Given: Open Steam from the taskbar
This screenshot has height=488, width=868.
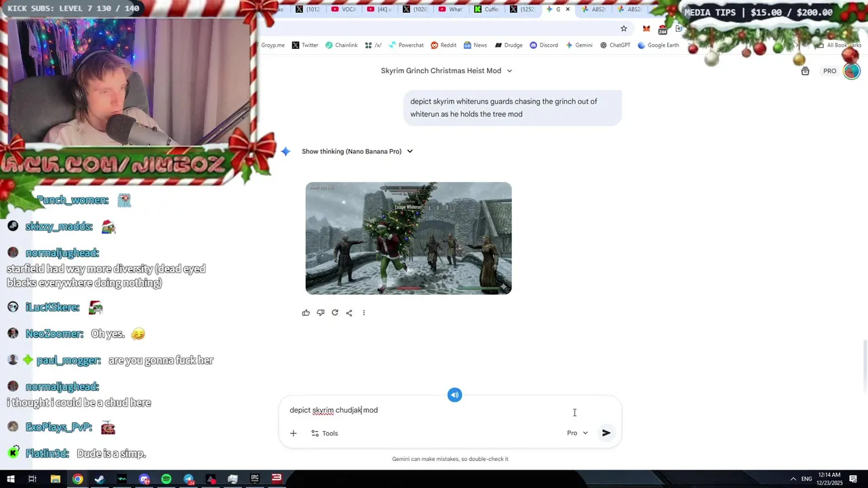Looking at the screenshot, I should (100, 479).
